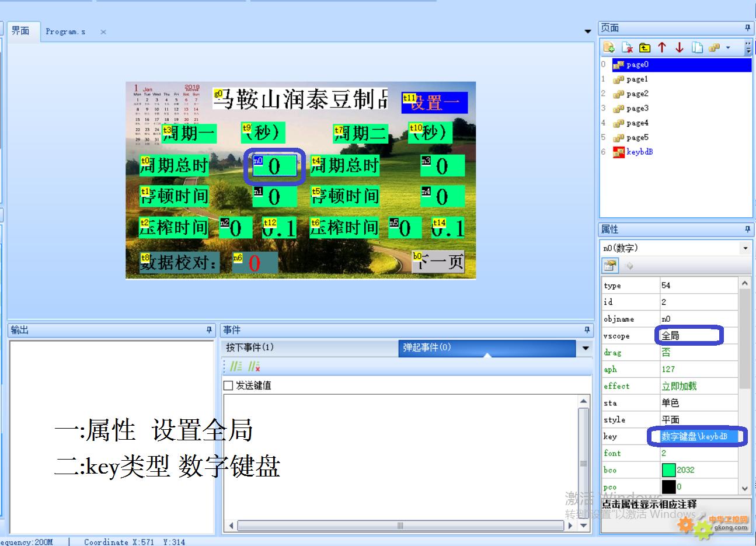Open the n0(数字) component dropdown
The width and height of the screenshot is (756, 546).
(745, 248)
